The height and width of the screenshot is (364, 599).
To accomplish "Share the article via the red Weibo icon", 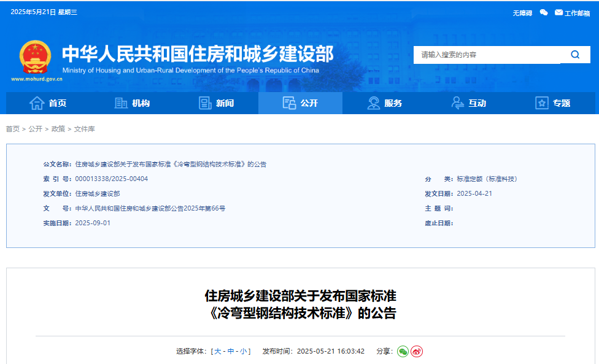I will 417,351.
